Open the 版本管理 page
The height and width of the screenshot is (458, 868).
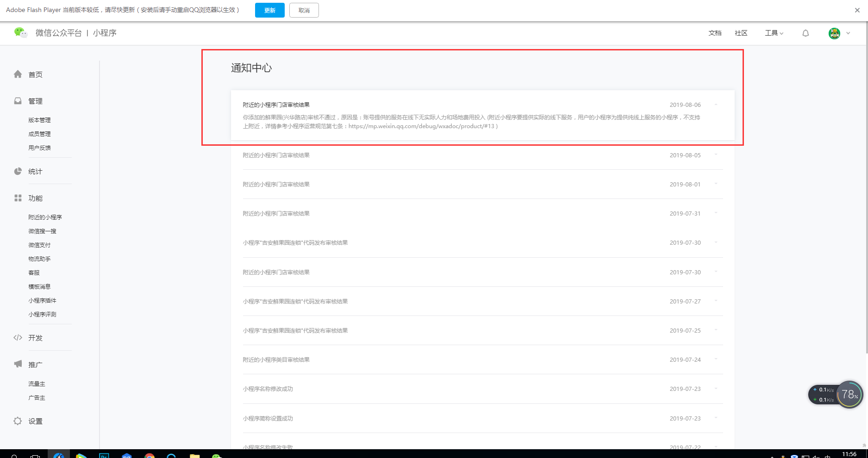(x=39, y=120)
